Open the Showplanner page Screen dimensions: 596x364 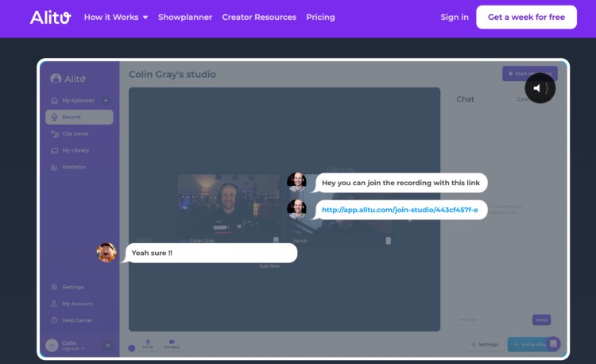click(185, 17)
